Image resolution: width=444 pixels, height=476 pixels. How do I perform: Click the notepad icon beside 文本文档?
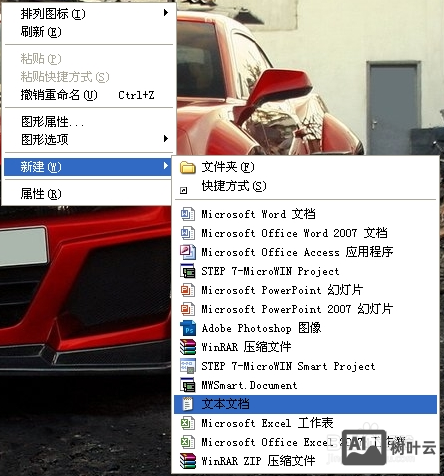(x=188, y=404)
